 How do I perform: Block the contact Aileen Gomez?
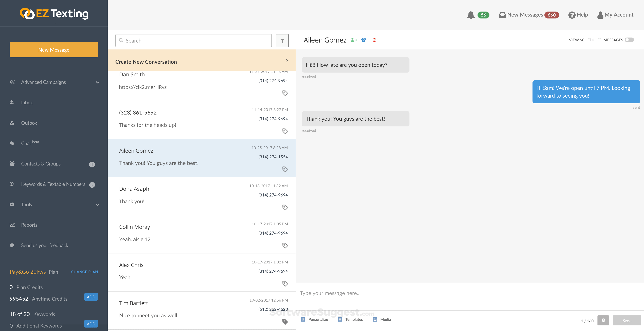(x=374, y=40)
